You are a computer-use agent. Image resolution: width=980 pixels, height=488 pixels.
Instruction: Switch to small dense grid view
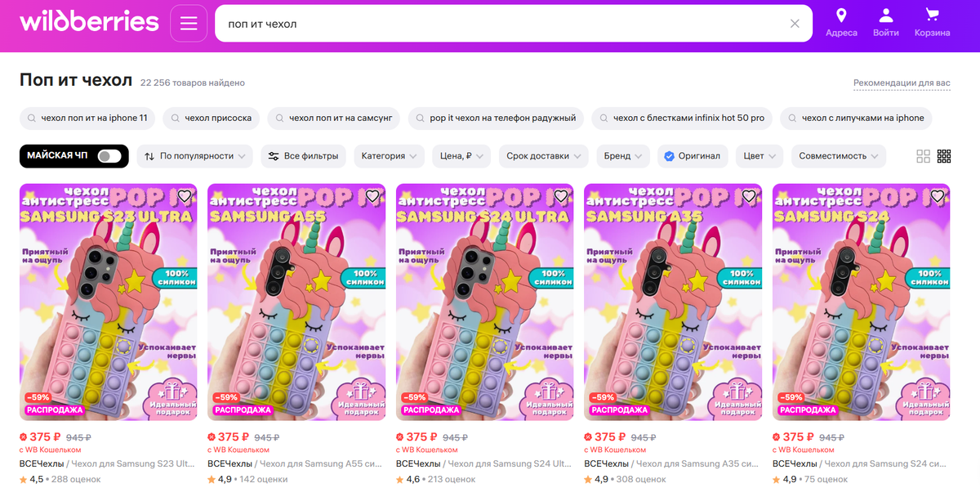click(944, 156)
